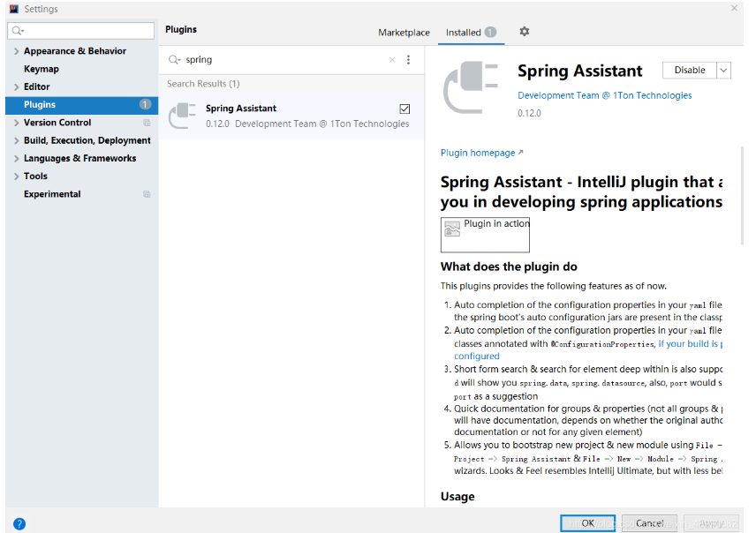Select Experimental in the settings tree
Viewport: 756px width, 533px height.
[x=52, y=194]
